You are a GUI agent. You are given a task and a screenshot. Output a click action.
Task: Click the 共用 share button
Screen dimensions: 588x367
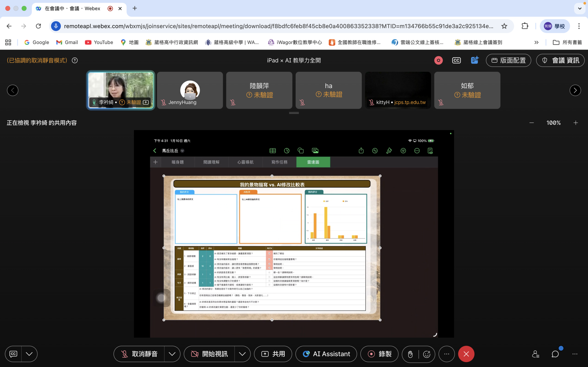pos(273,354)
